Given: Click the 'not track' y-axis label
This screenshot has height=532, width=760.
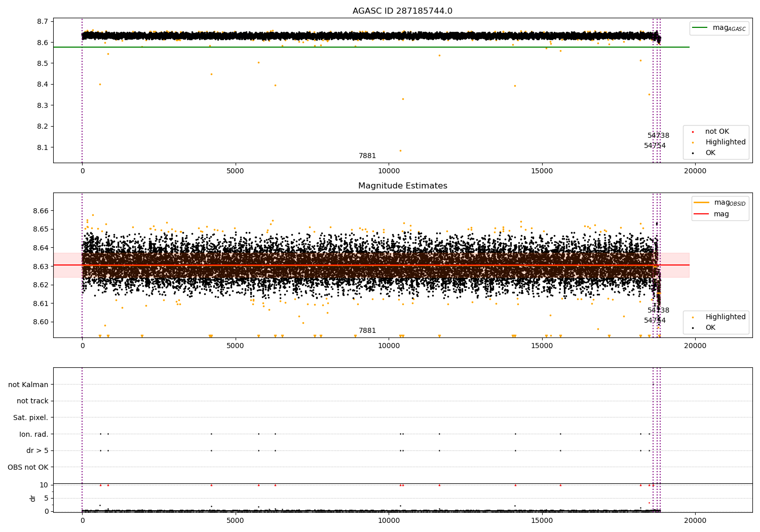Looking at the screenshot, I should tap(32, 401).
